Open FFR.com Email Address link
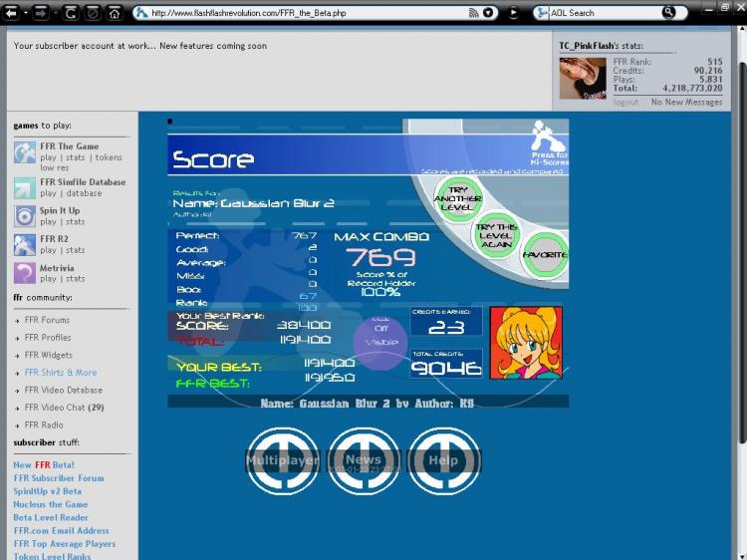 (61, 530)
